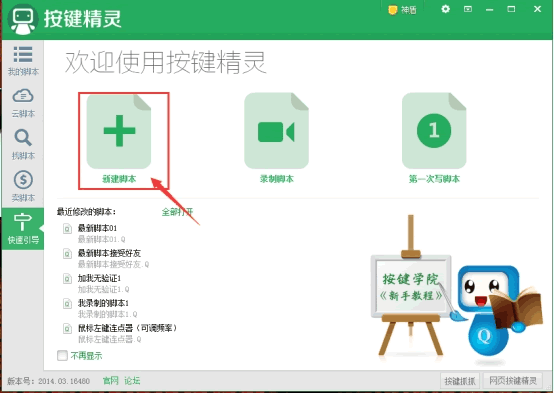Open the 论坛 link in footer
554x393 pixels.
tap(132, 381)
